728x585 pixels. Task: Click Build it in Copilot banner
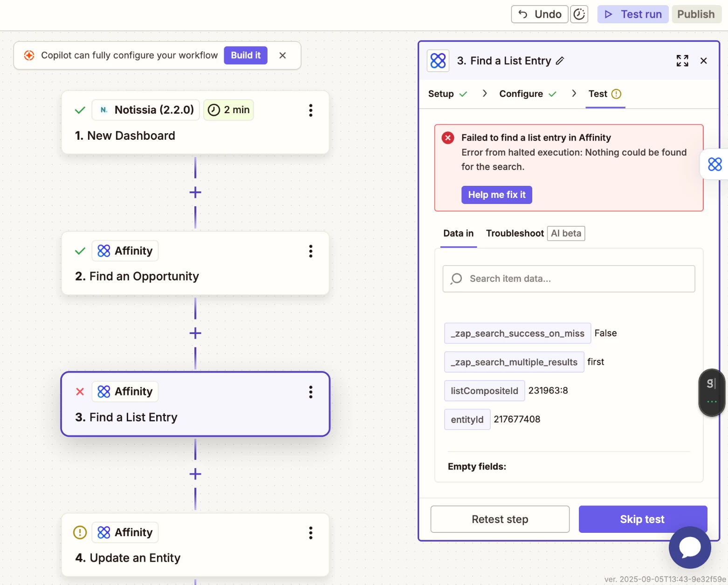[x=246, y=55]
